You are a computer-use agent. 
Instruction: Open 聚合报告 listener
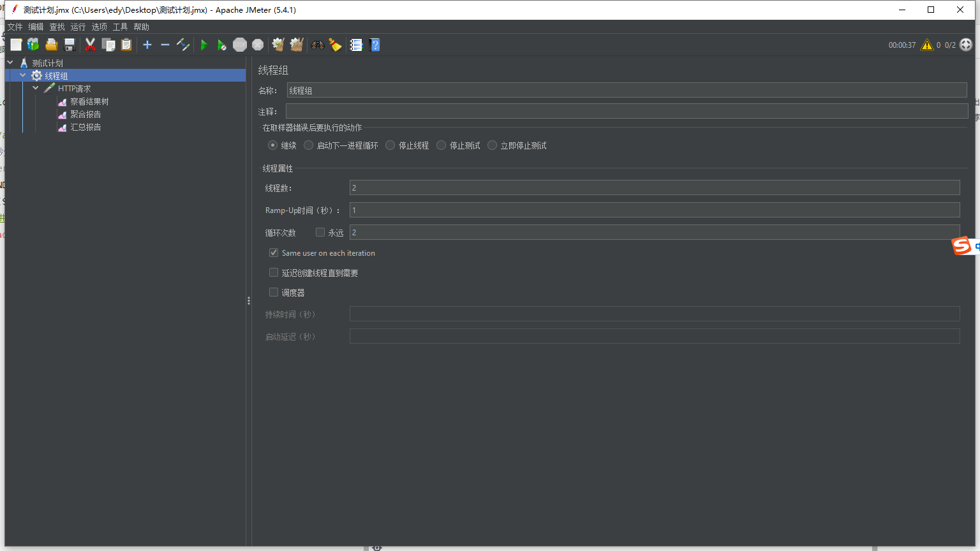pos(85,114)
